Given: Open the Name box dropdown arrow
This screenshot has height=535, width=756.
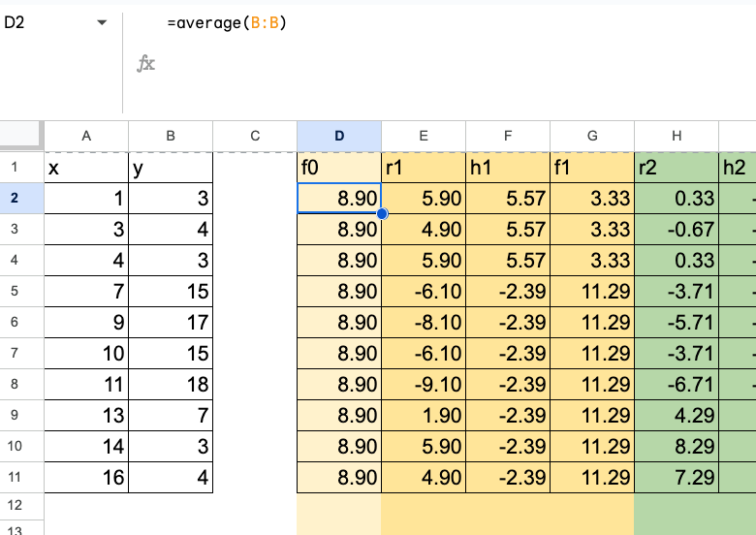Looking at the screenshot, I should tap(102, 22).
